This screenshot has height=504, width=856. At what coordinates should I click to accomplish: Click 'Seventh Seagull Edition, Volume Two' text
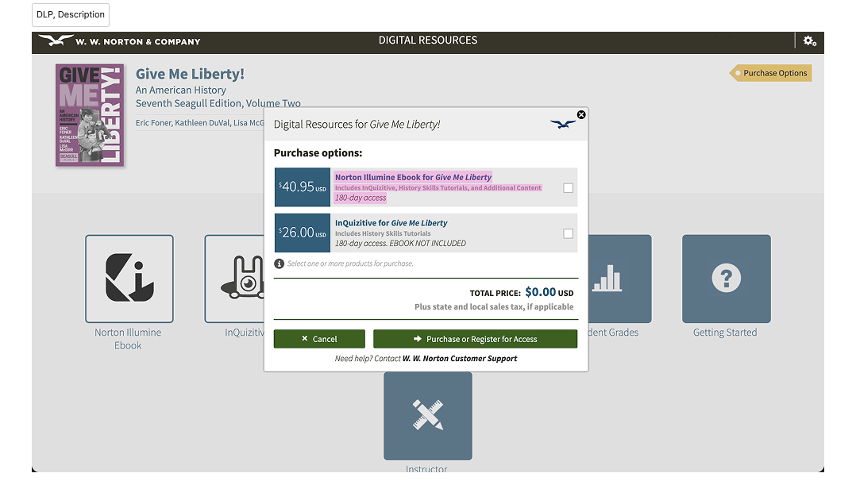[218, 104]
